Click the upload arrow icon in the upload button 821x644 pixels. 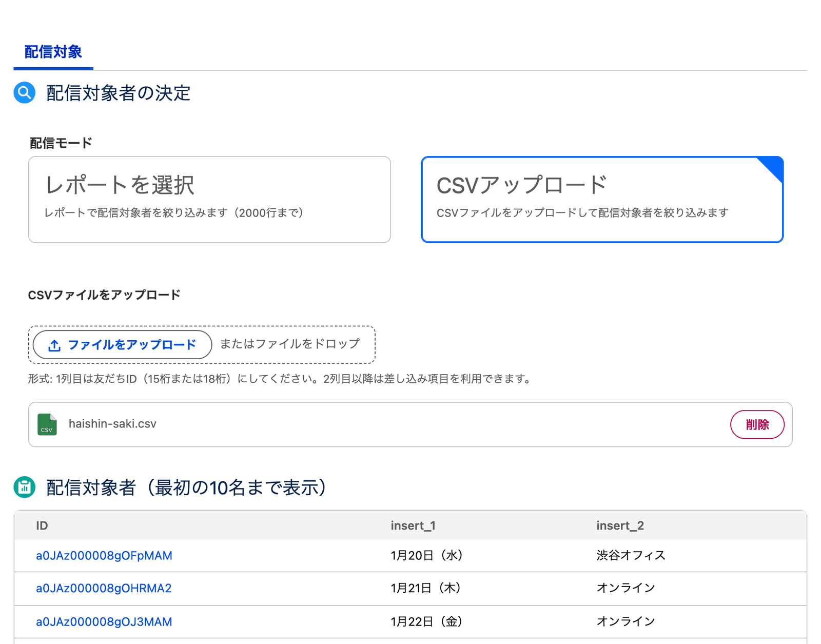(54, 345)
